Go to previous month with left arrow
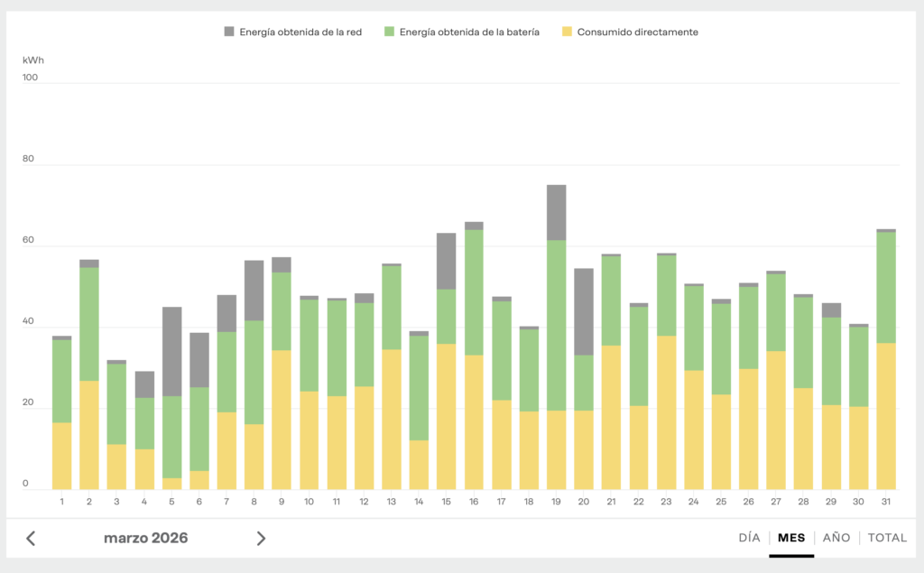The height and width of the screenshot is (573, 924). coord(31,539)
